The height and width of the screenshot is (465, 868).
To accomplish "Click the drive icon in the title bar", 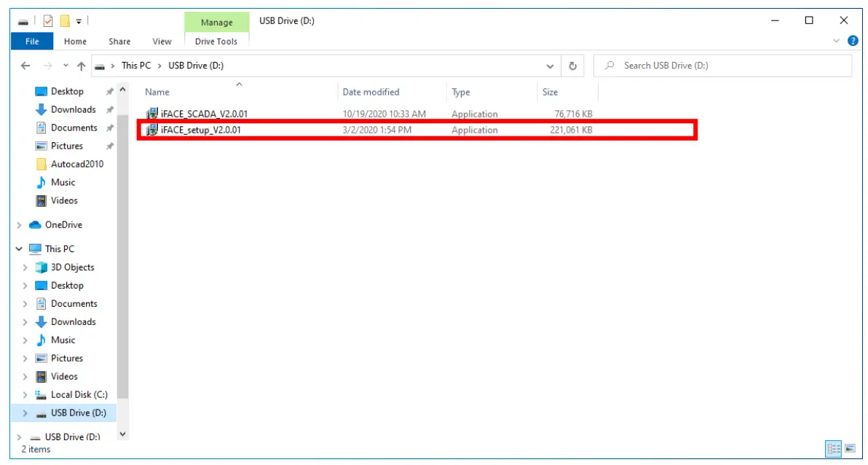I will [23, 22].
